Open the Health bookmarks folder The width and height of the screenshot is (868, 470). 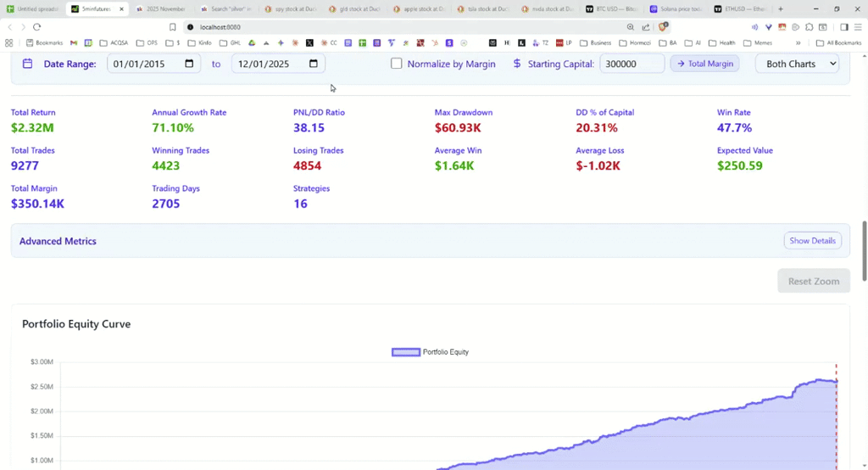tap(722, 42)
